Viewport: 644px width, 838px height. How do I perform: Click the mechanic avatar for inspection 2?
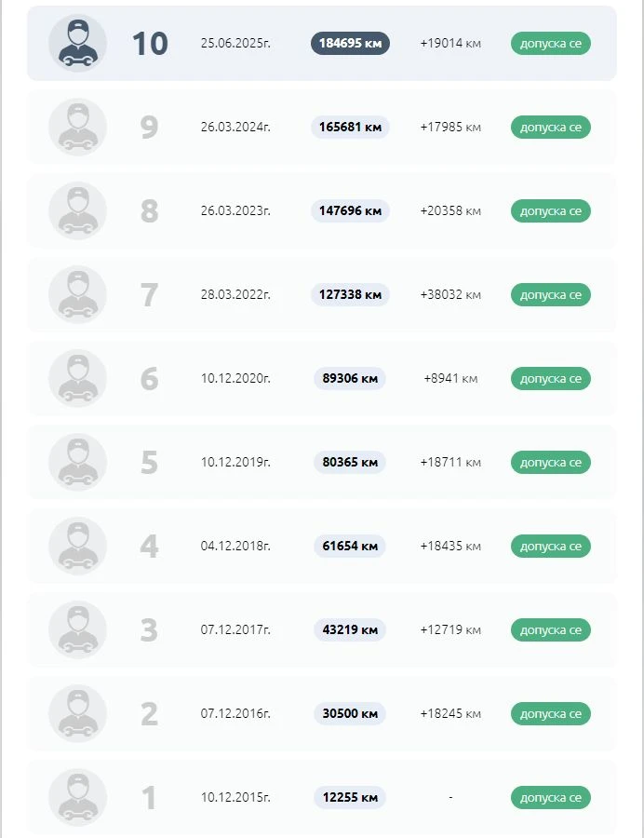point(77,713)
